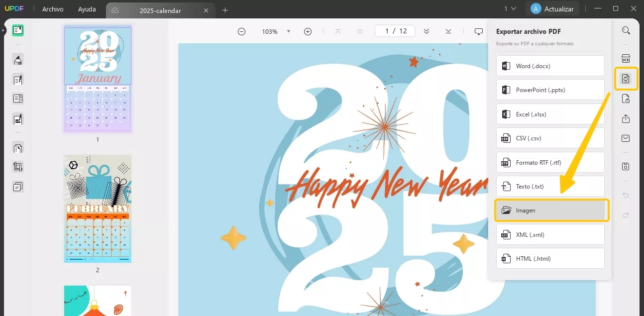Export to Word (.docx)
Image resolution: width=644 pixels, height=316 pixels.
(550, 66)
